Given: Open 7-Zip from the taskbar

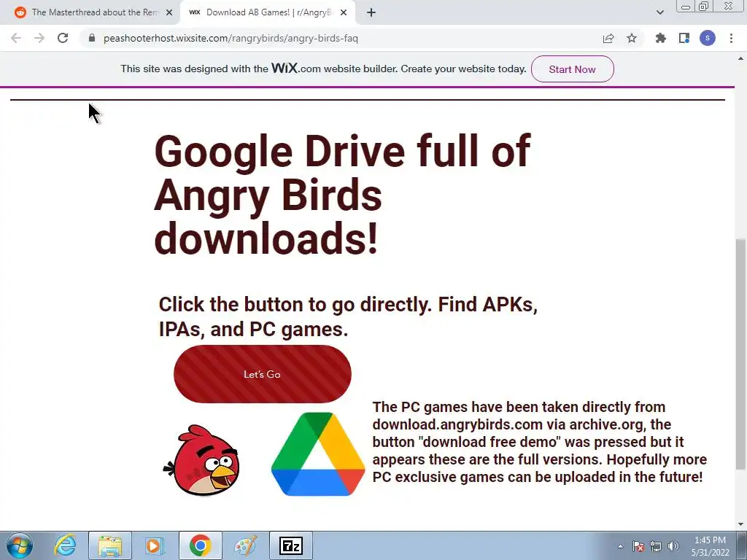Looking at the screenshot, I should coord(291,545).
